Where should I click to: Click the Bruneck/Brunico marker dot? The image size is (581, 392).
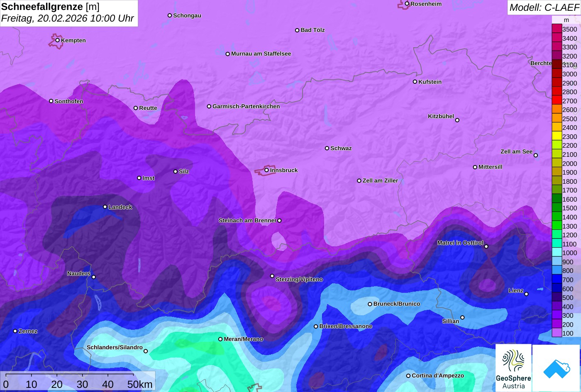pos(370,304)
